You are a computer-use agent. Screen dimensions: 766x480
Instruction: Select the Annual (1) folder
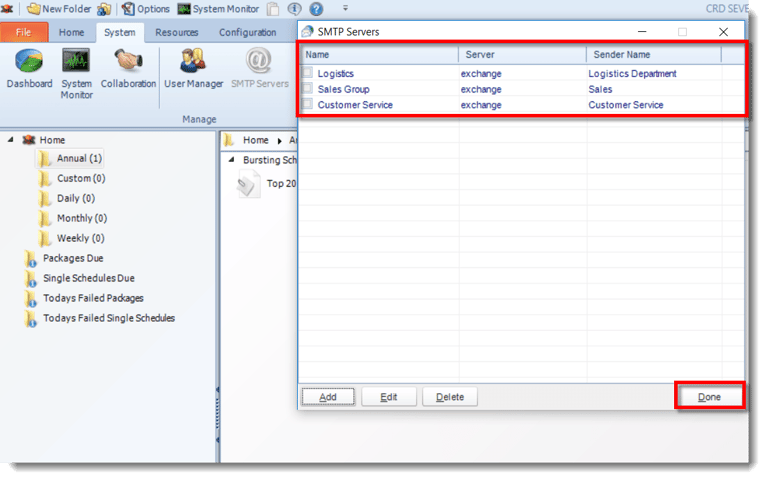point(70,159)
